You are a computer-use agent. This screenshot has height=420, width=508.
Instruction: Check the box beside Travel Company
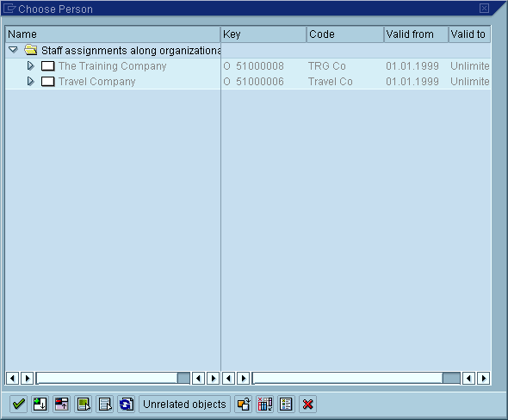coord(47,82)
